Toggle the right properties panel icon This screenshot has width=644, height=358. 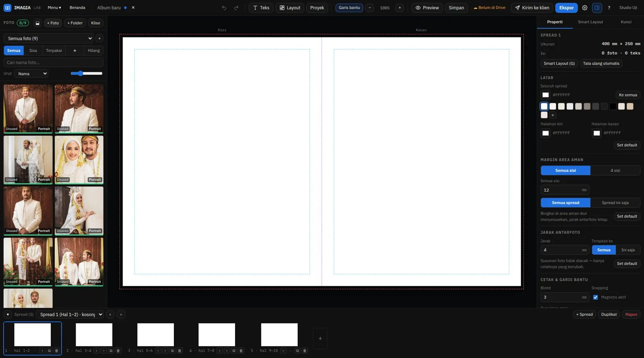coord(597,8)
